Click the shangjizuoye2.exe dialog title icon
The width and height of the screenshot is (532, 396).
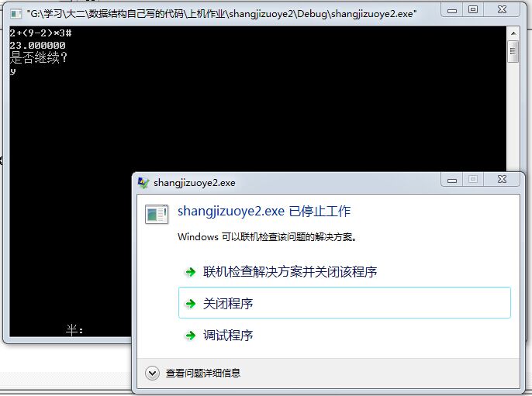click(143, 183)
